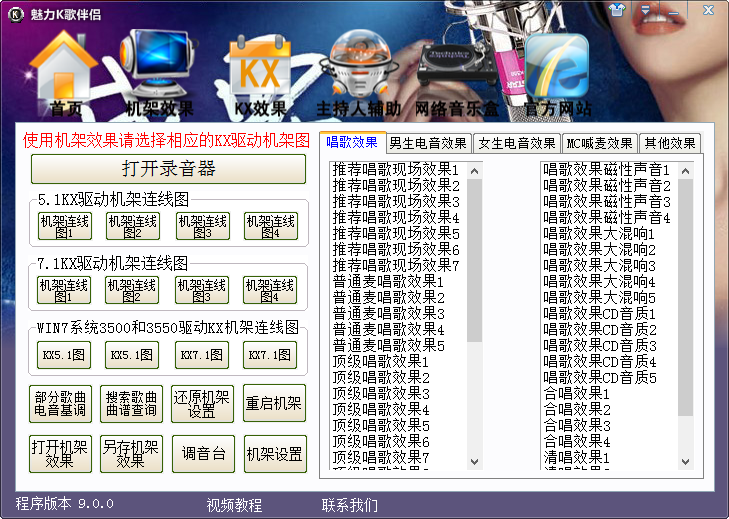Open the 视频教程 link
Screen dimensions: 729x519
click(x=234, y=505)
